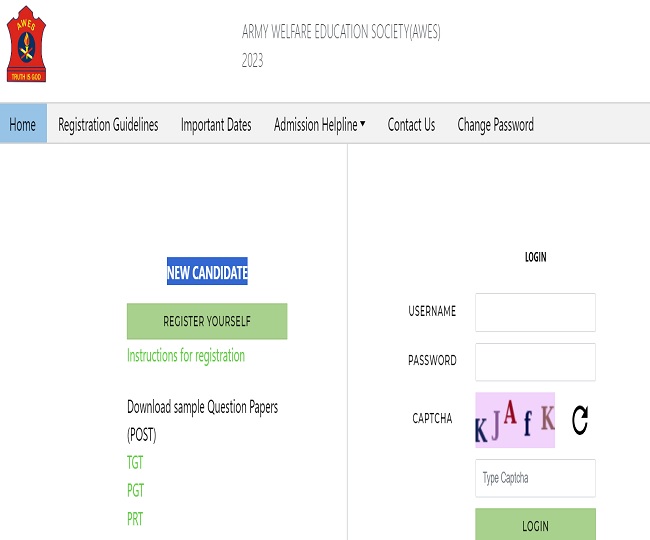
Task: Select Change Password in navigation
Action: [x=495, y=125]
